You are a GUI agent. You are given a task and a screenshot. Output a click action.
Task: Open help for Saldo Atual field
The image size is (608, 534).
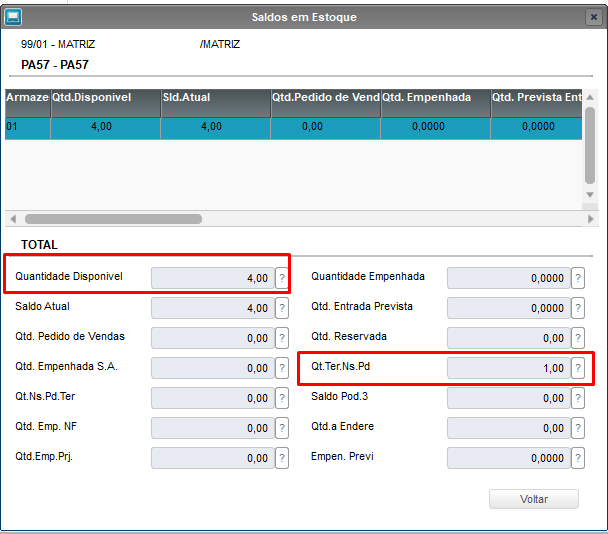pos(282,308)
